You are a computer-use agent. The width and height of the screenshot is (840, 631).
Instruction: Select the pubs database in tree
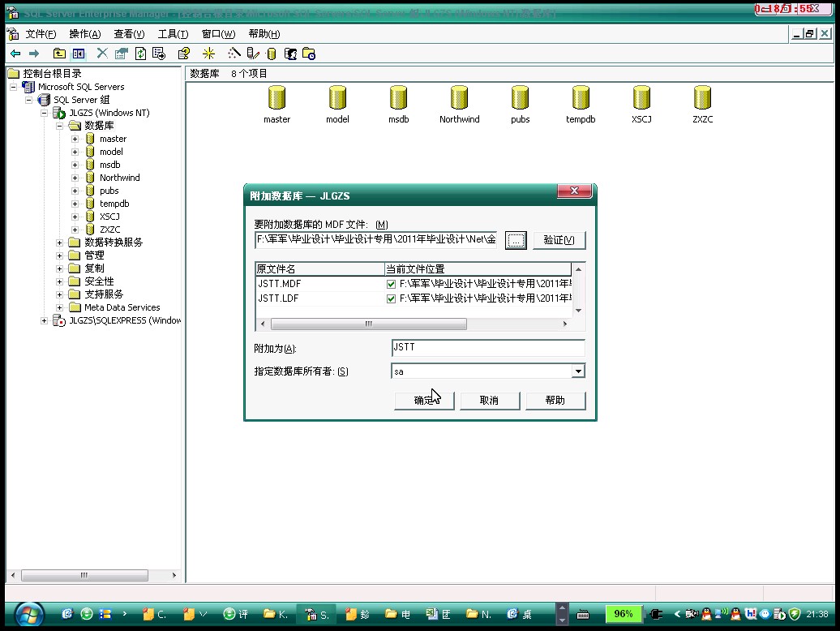[109, 191]
